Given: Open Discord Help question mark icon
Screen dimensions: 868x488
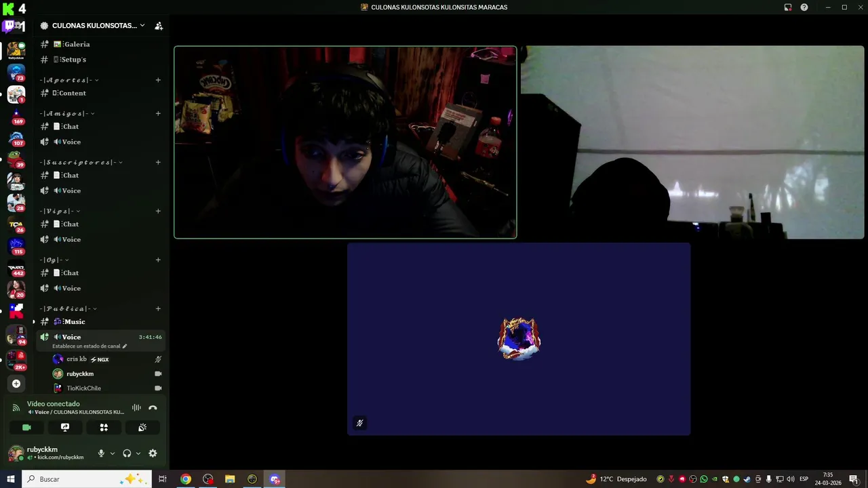Looking at the screenshot, I should (x=804, y=7).
